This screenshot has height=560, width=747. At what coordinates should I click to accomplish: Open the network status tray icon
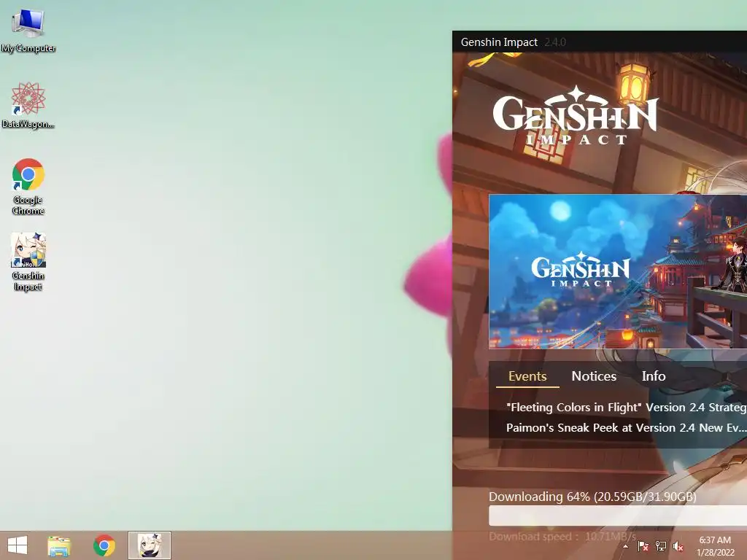(x=661, y=546)
